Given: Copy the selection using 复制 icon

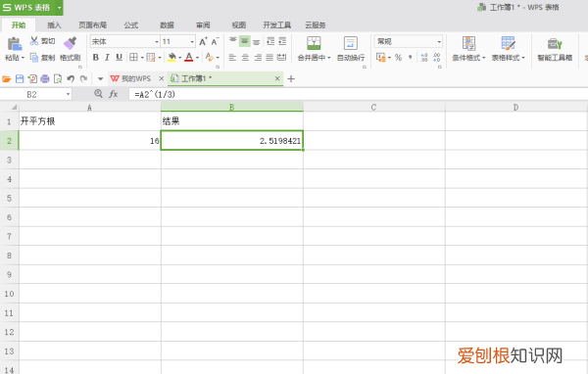Looking at the screenshot, I should point(34,58).
